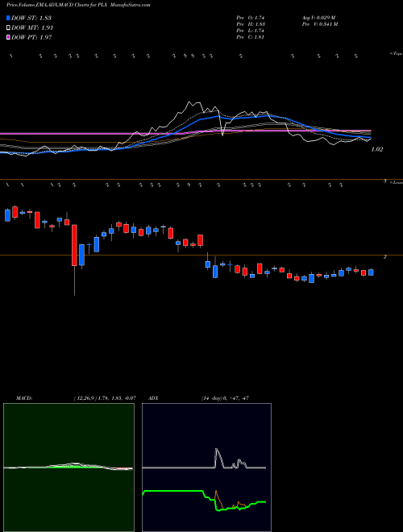The width and height of the screenshot is (403, 532).
Task: Click the pink DOW PT legend swatch
Action: (8, 37)
